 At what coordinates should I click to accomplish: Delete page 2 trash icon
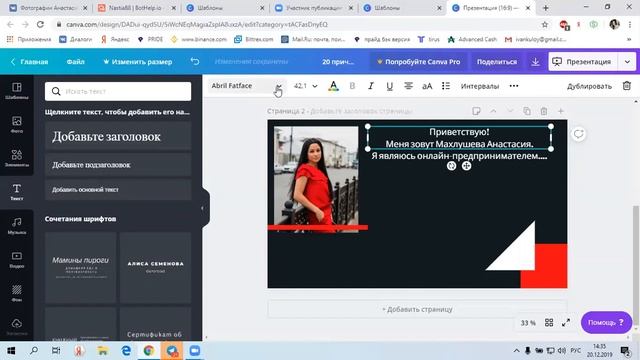pos(544,111)
